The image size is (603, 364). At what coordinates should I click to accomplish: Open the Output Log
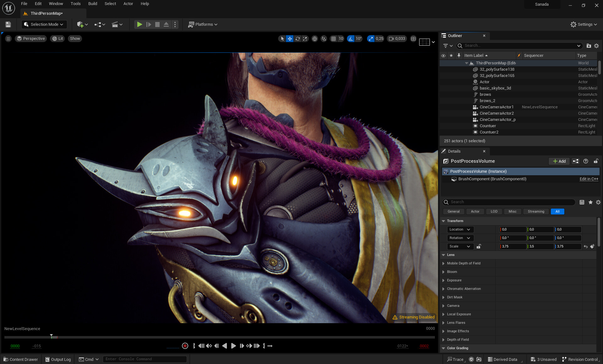click(x=58, y=360)
